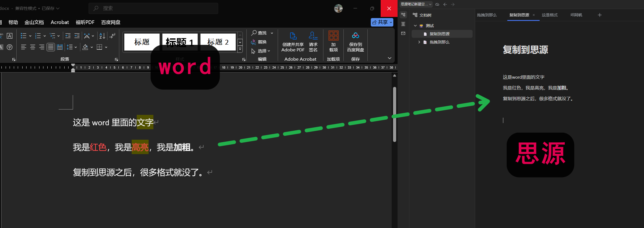644x228 pixels.
Task: Align text right in Word
Action: pos(42,47)
